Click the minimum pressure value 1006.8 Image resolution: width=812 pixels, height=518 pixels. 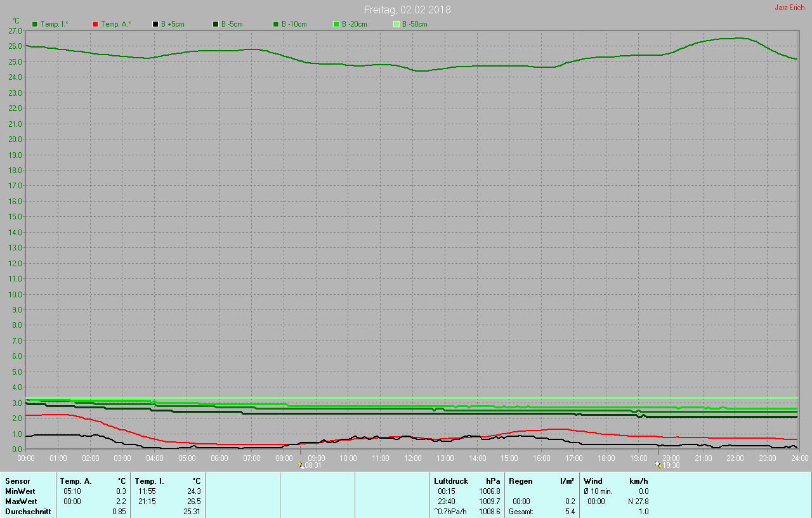coord(489,491)
